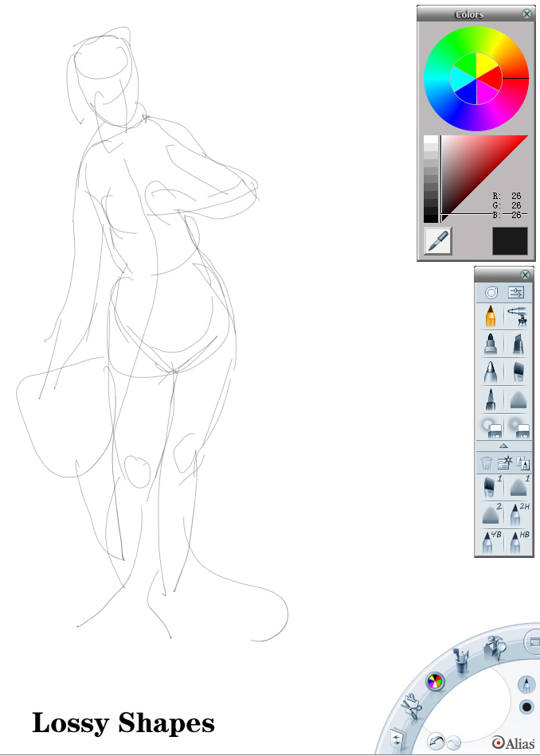Select custom soft brush preset 2
This screenshot has height=756, width=540.
[x=491, y=514]
